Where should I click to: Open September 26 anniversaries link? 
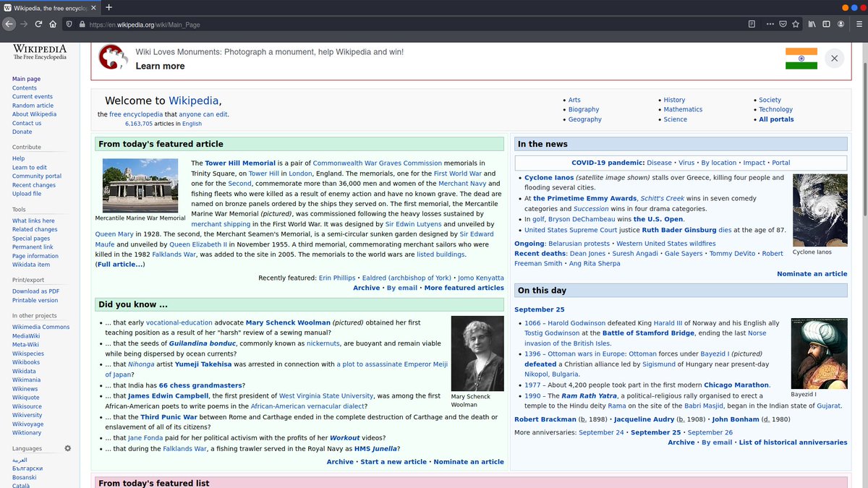coord(710,432)
